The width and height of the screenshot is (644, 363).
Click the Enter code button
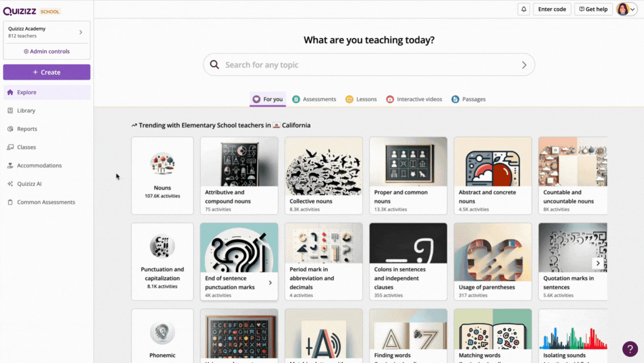point(552,9)
